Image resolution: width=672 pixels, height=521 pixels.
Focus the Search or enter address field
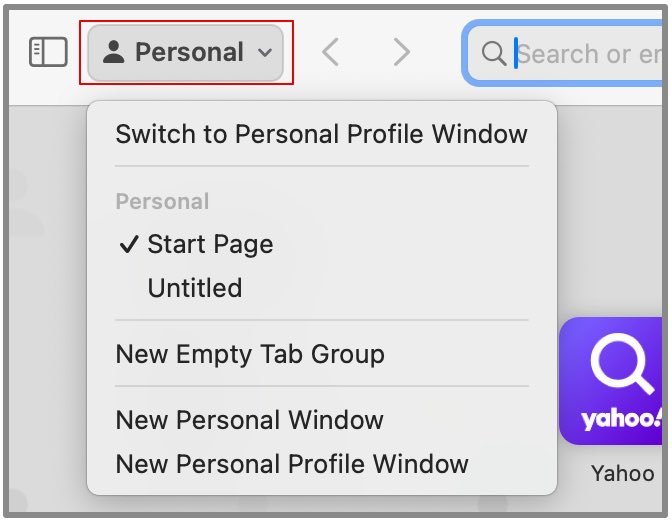[x=590, y=53]
